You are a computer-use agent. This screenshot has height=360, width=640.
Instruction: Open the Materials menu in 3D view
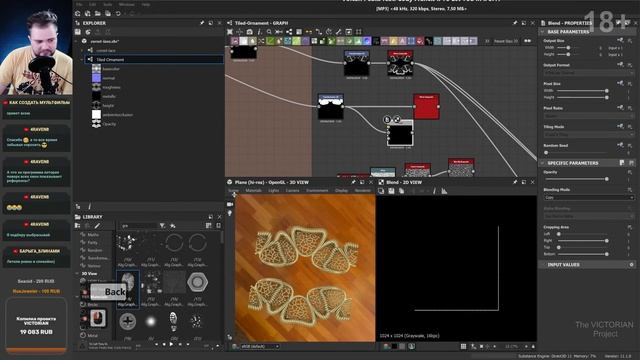coord(253,191)
